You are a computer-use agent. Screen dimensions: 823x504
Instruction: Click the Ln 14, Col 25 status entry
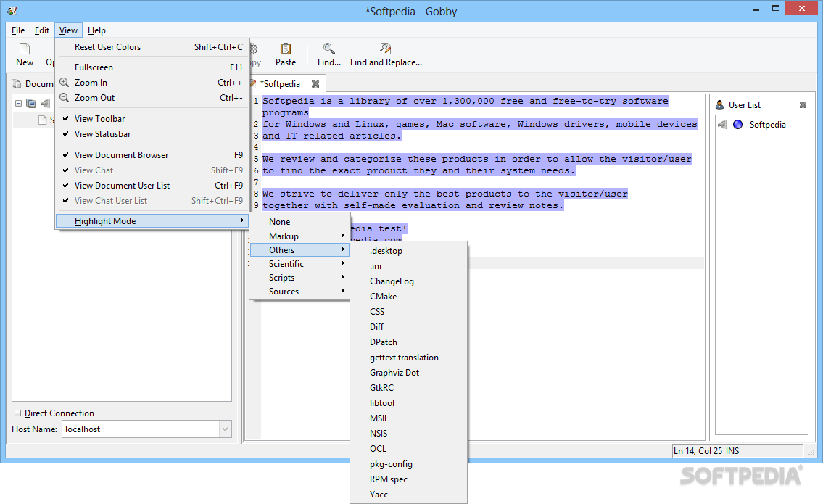click(706, 451)
